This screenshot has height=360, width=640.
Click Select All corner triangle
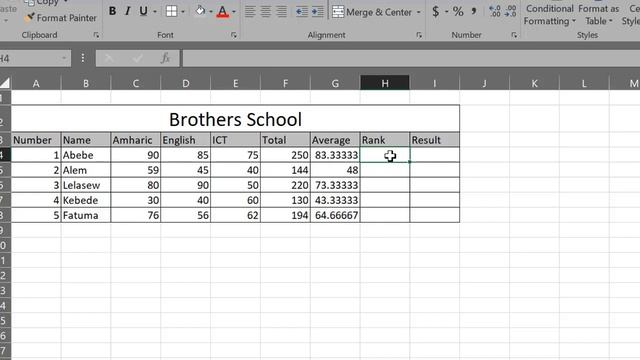pyautogui.click(x=5, y=83)
